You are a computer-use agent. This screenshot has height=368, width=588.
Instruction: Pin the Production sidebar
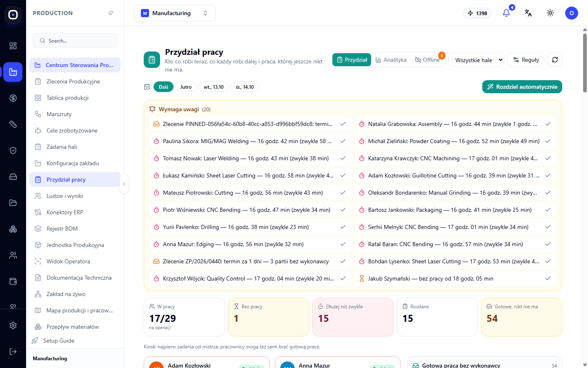pos(111,13)
